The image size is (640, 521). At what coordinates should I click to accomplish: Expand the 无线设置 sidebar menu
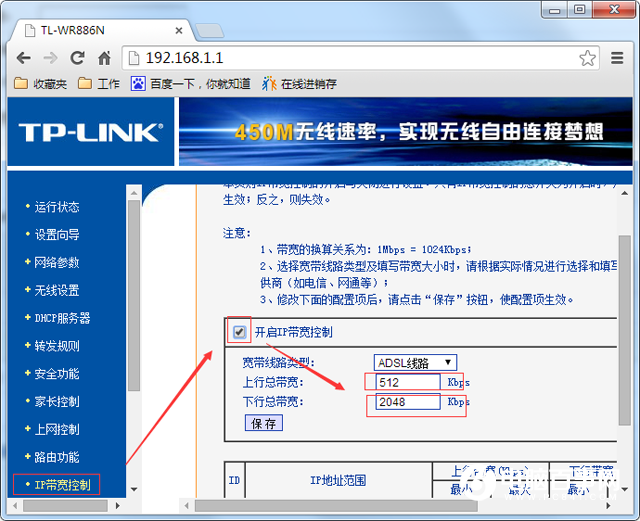[57, 290]
